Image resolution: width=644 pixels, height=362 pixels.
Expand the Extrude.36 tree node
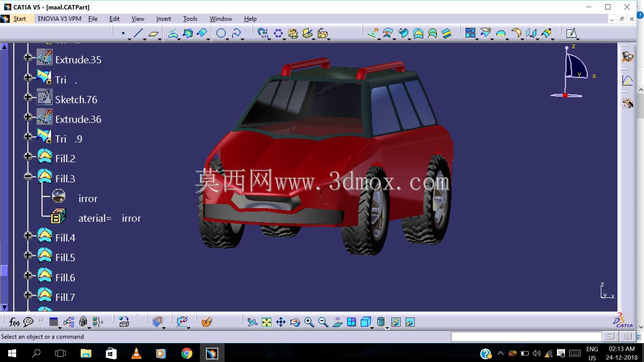(28, 117)
